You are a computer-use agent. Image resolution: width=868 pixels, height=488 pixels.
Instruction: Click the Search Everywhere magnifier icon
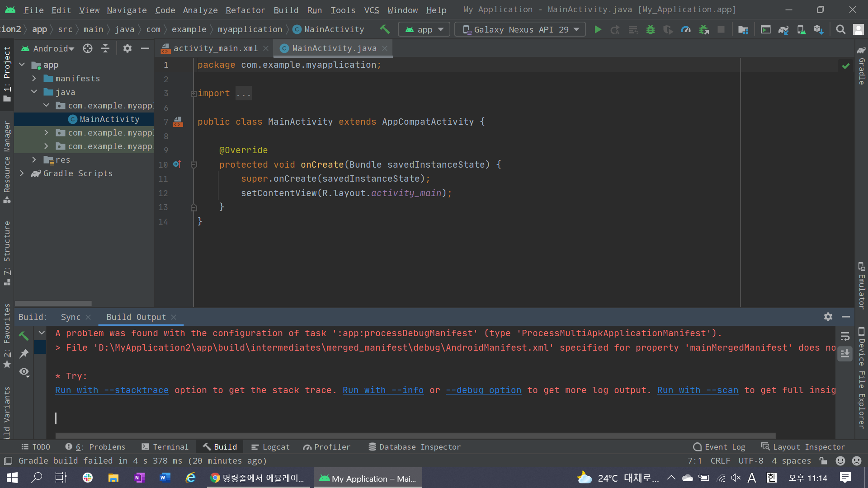click(840, 30)
